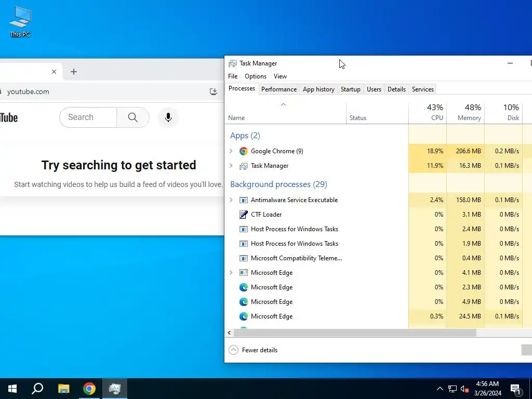Open File Explorer from taskbar
The width and height of the screenshot is (532, 399).
[x=63, y=389]
